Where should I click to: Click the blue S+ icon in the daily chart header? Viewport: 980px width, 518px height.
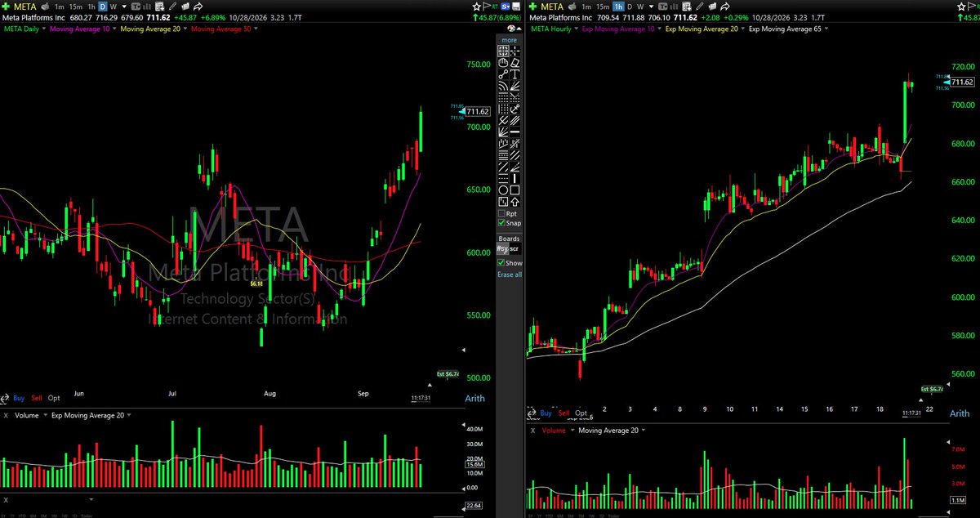[x=506, y=7]
